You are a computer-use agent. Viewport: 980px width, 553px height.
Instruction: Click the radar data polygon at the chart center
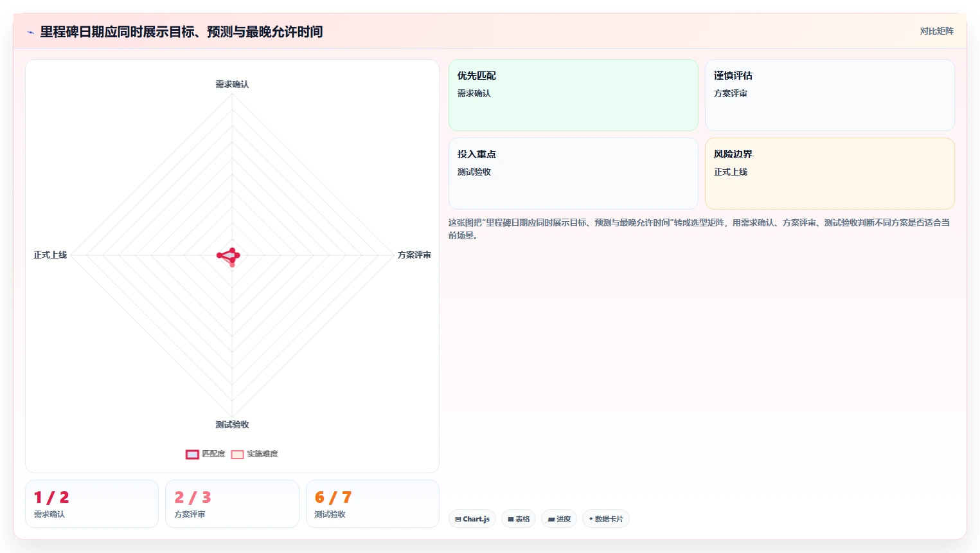(x=229, y=255)
